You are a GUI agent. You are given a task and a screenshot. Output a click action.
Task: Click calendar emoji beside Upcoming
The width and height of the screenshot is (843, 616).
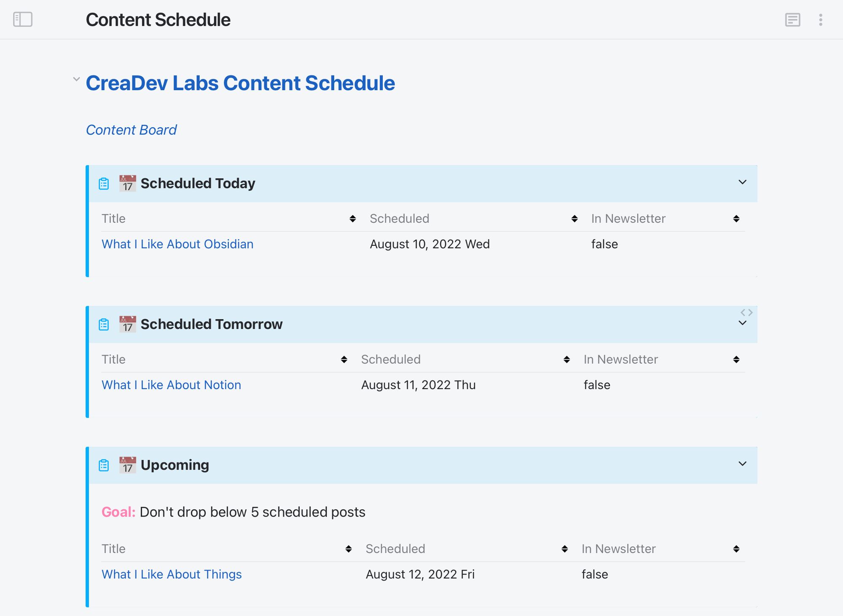coord(127,465)
